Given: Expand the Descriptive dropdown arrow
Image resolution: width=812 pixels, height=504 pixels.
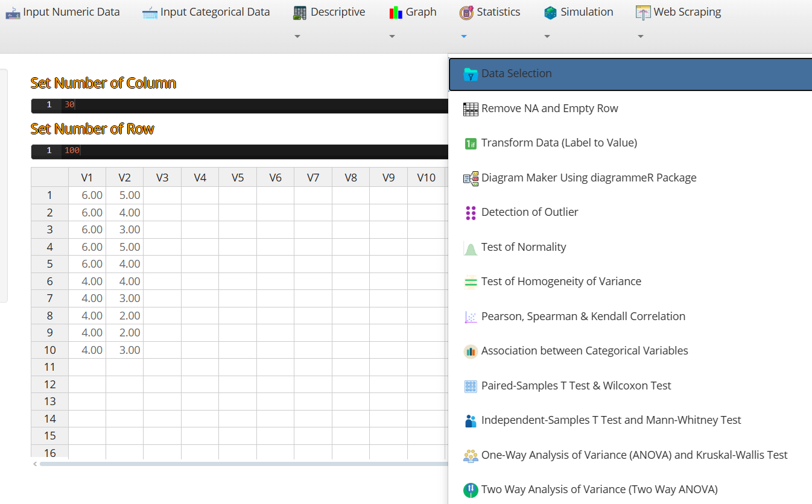Looking at the screenshot, I should [297, 37].
